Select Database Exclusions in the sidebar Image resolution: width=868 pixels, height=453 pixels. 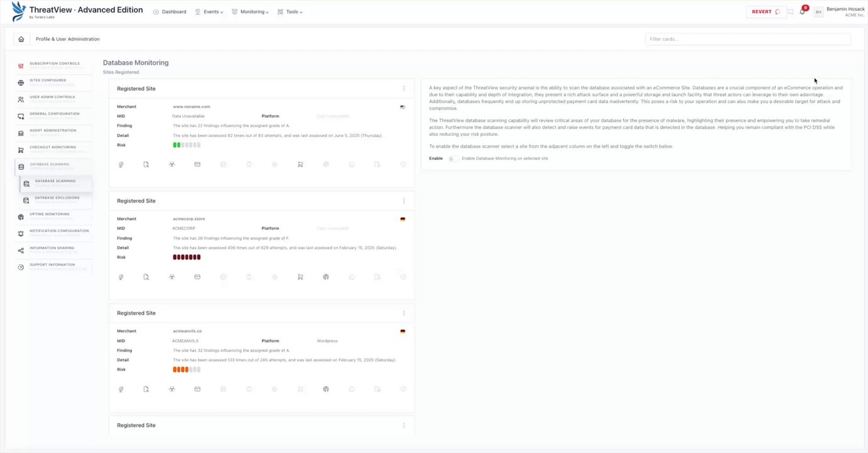tap(57, 199)
